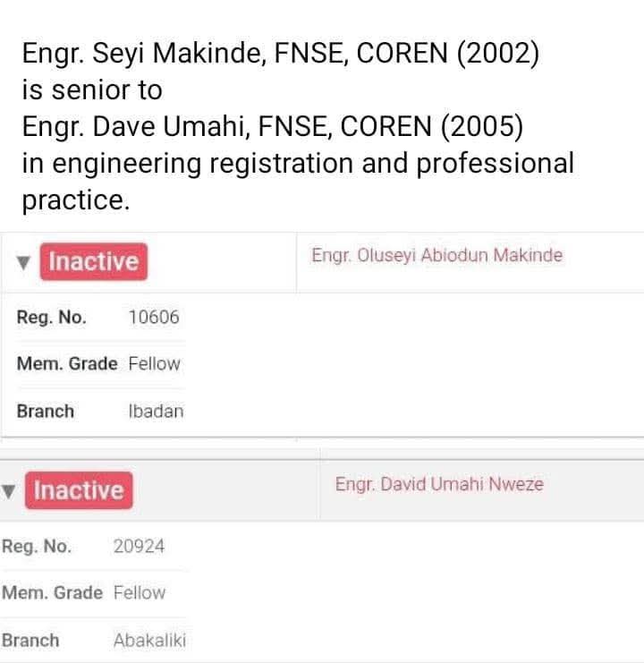Click Fellow grade in Makinde's record
Screen dimensions: 644x663
[154, 364]
